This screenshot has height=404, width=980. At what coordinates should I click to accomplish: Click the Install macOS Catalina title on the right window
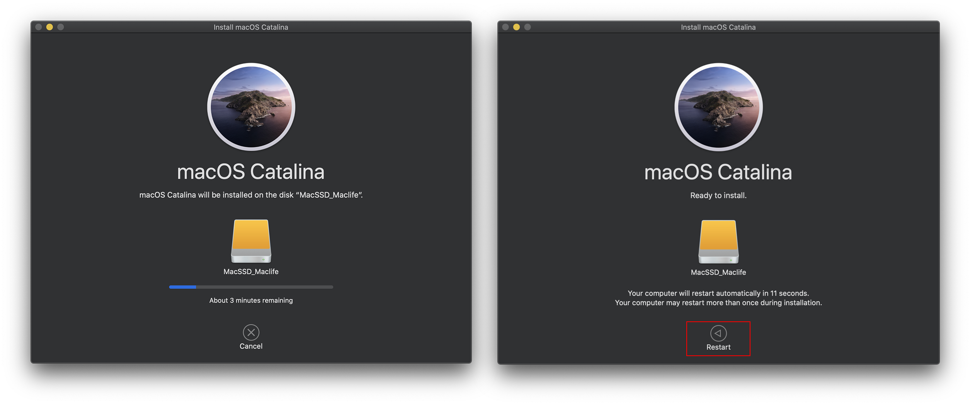point(718,27)
